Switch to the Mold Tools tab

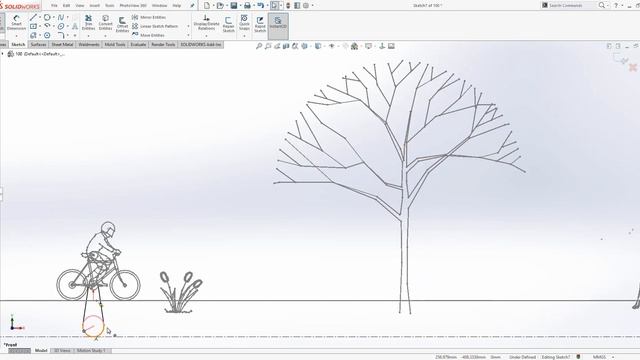pyautogui.click(x=115, y=44)
